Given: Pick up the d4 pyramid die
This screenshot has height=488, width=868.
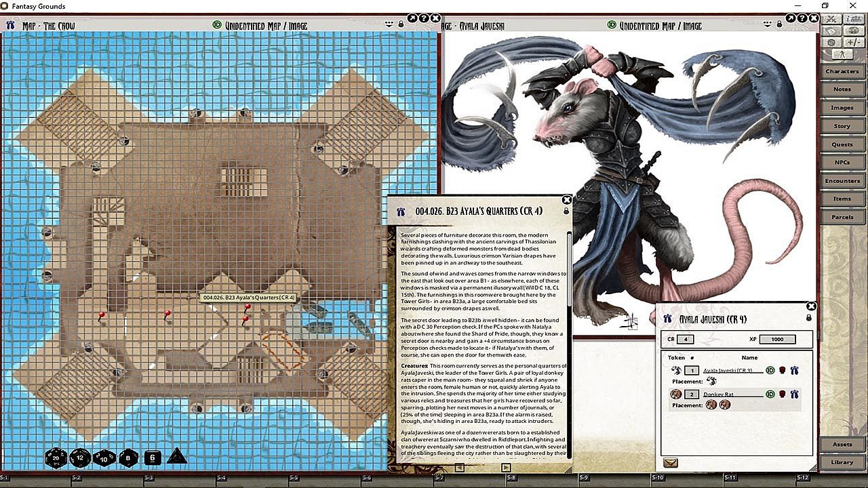Looking at the screenshot, I should (x=177, y=457).
